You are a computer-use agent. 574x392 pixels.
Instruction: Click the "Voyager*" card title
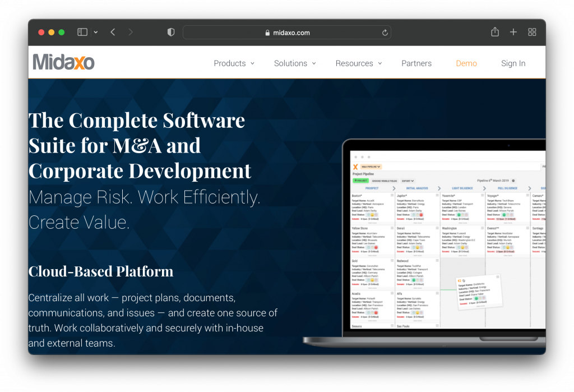tap(493, 196)
